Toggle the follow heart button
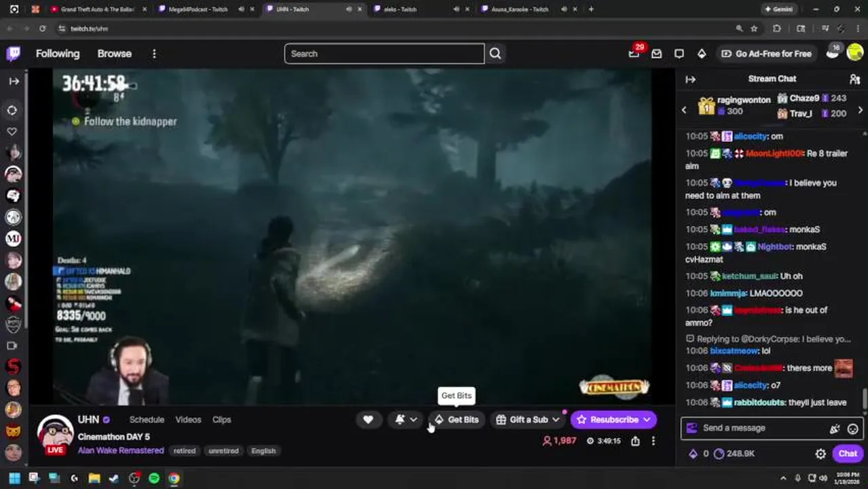 [368, 420]
